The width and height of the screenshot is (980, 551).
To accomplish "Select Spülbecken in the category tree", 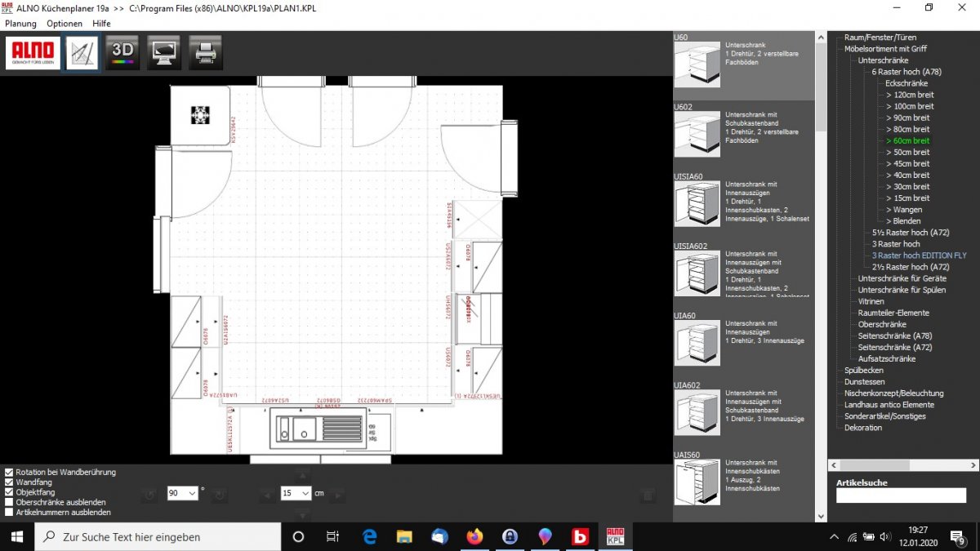I will (864, 370).
